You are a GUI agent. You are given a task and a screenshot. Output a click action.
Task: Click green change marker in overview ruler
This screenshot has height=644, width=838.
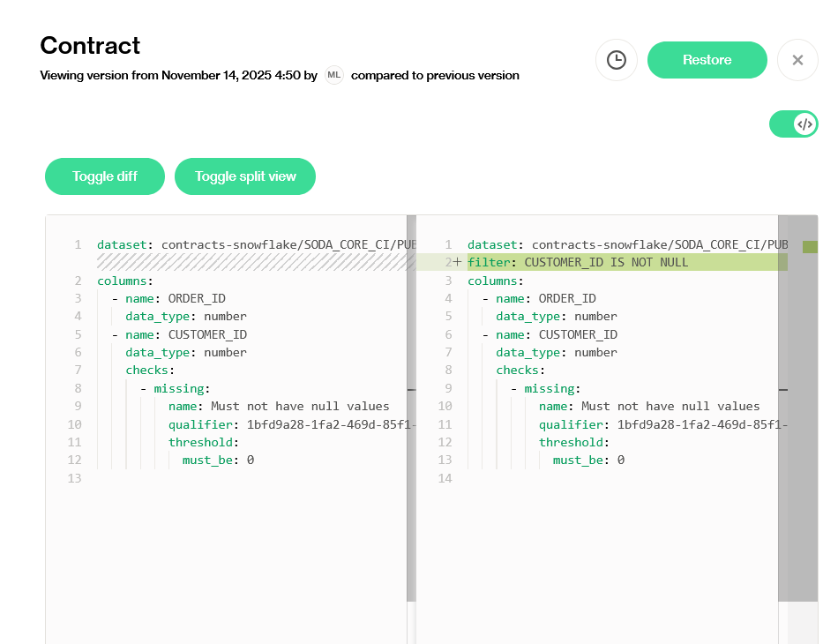pyautogui.click(x=810, y=246)
